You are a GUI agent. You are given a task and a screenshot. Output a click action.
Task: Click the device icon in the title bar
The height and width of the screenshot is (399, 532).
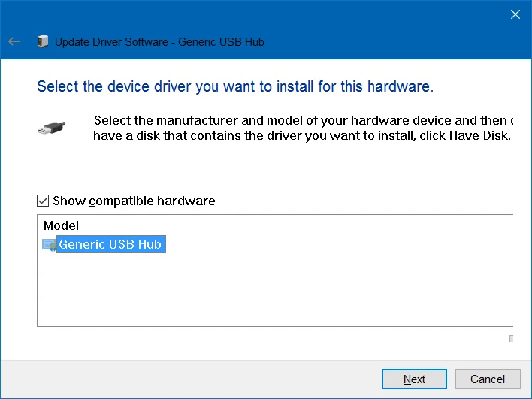click(x=43, y=41)
